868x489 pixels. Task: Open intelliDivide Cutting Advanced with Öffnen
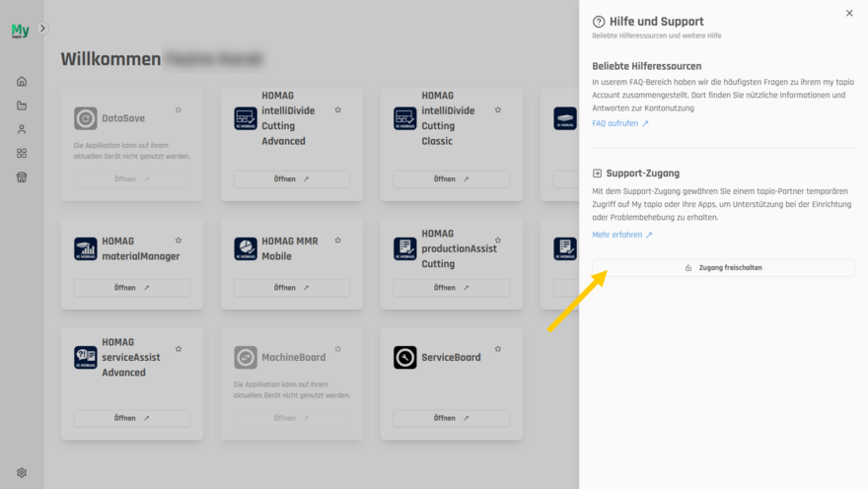point(292,178)
